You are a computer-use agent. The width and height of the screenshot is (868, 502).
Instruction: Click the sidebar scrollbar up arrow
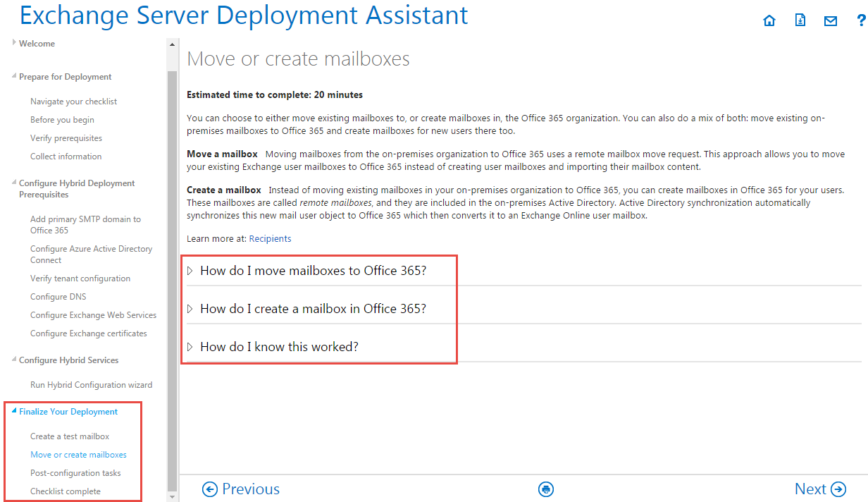tap(172, 44)
